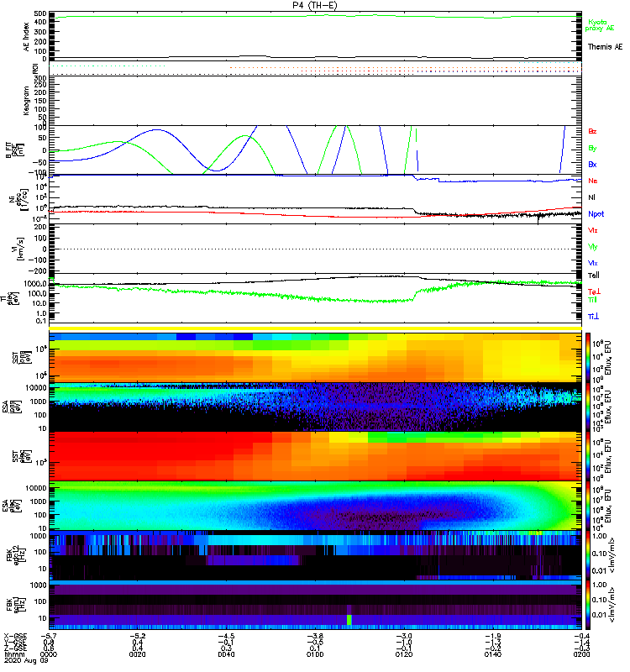Click the color scale bar beside FBK scm panel
Viewport: 630px width, 672px height.
click(x=588, y=605)
